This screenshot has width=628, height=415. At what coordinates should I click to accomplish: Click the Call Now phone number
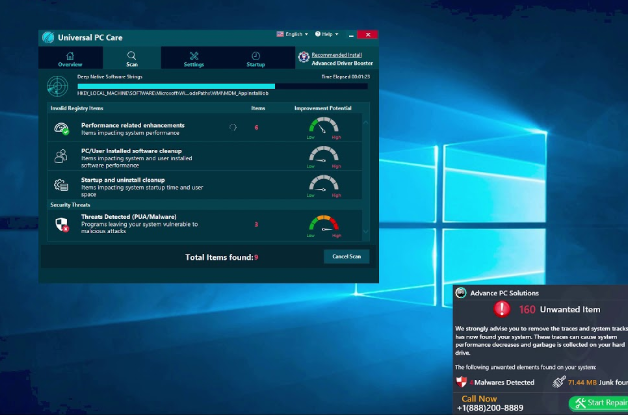click(490, 408)
